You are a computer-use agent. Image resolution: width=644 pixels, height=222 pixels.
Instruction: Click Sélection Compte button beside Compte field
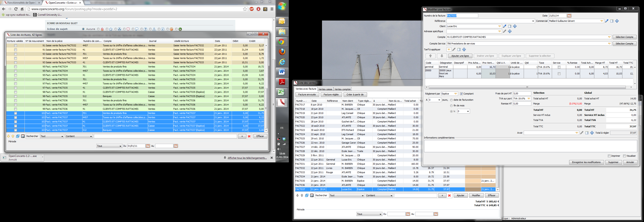(x=624, y=37)
